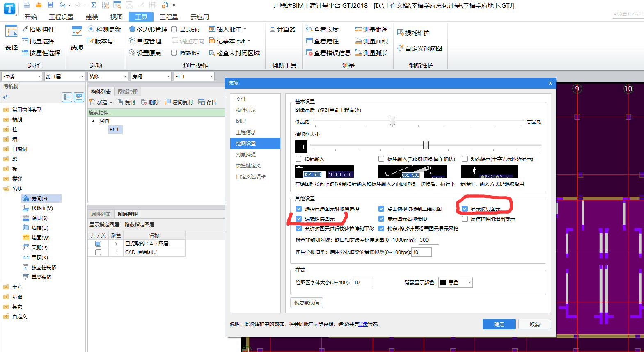The width and height of the screenshot is (644, 352).
Task: Open the FJ-1 component dropdown
Action: [194, 76]
